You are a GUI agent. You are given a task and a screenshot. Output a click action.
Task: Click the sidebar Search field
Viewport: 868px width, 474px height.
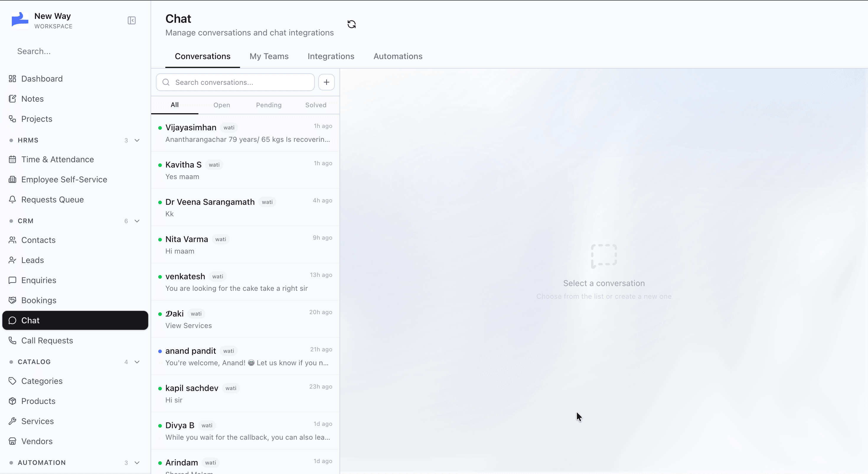[x=75, y=51]
